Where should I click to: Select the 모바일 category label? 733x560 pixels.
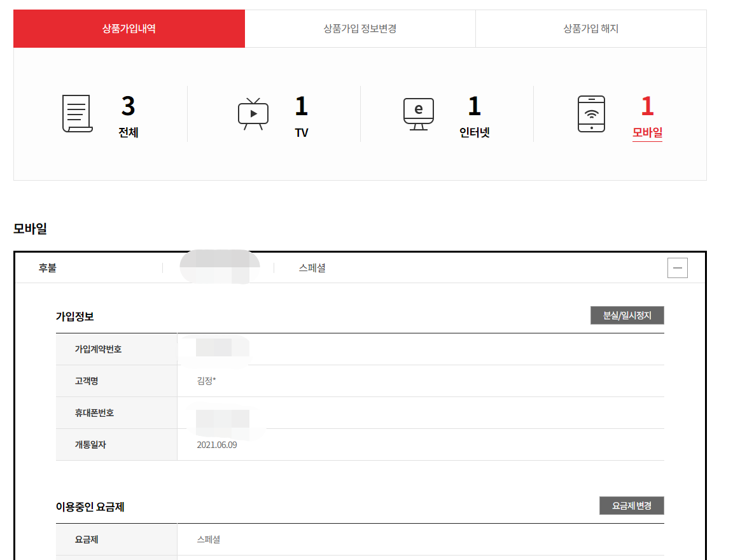(648, 133)
